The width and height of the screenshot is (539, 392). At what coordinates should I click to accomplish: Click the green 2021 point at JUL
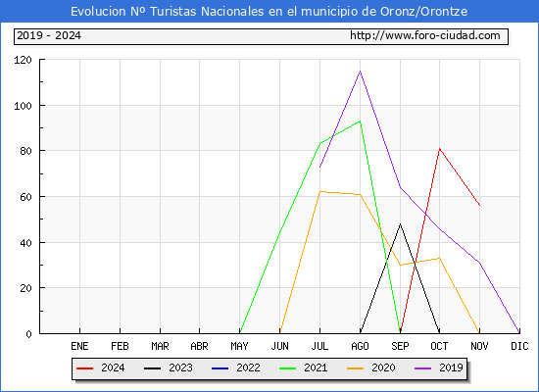[320, 143]
